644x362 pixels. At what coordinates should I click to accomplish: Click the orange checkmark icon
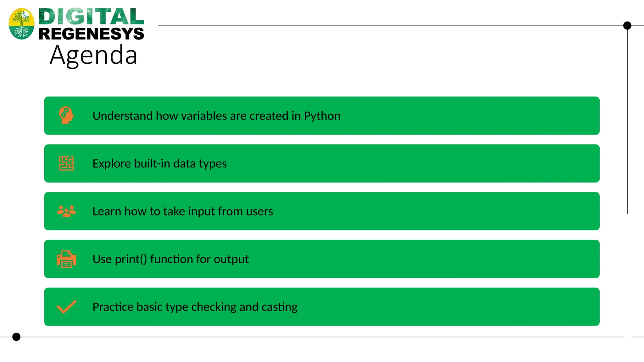pos(66,307)
